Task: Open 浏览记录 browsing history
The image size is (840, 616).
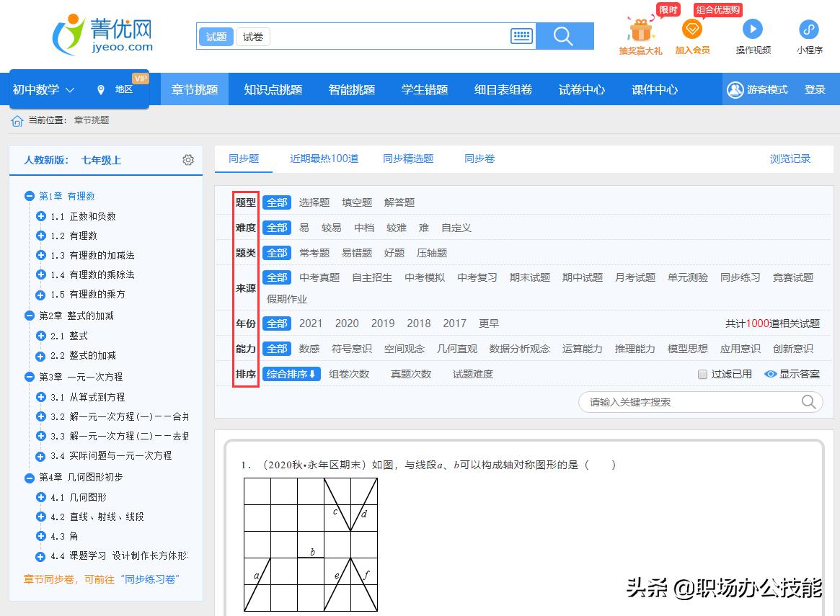Action: pos(791,158)
